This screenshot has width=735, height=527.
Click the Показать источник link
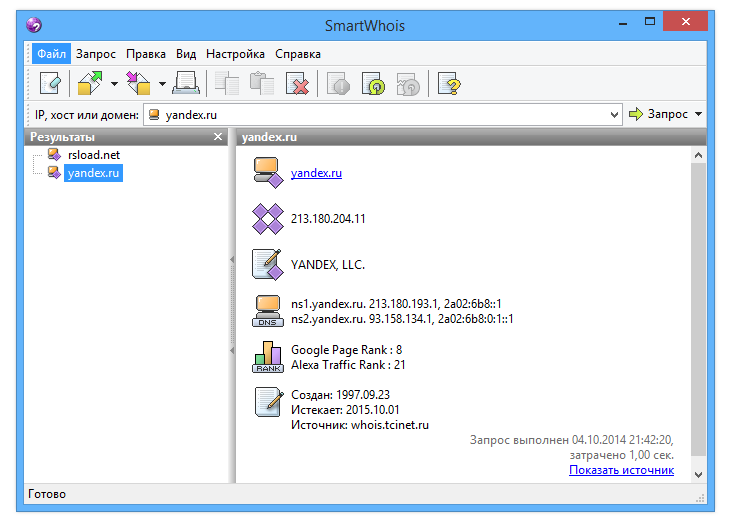(622, 470)
